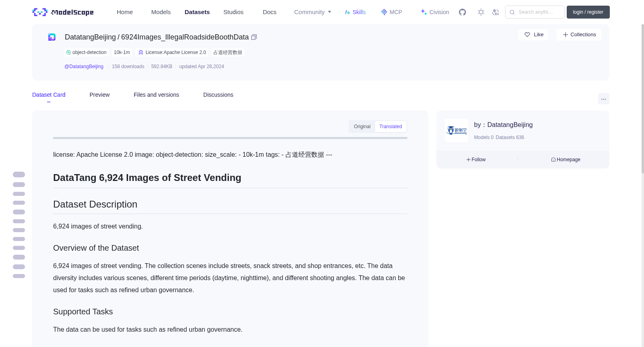This screenshot has height=347, width=644.
Task: Click the DatatangBeijing namespace in the title
Action: pos(90,37)
